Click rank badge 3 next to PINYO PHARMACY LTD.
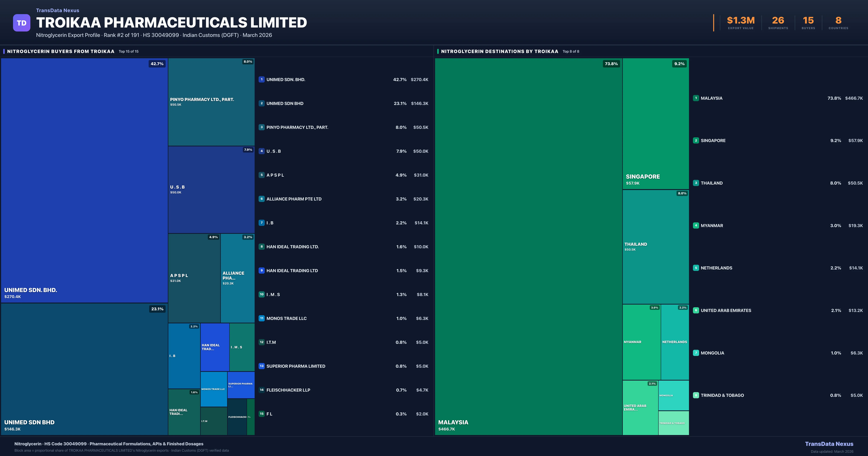The width and height of the screenshot is (868, 456). click(262, 127)
